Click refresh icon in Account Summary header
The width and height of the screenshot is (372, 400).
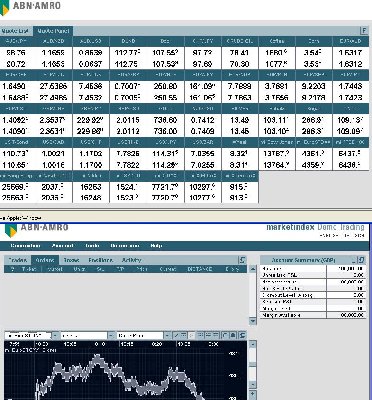pos(362,260)
